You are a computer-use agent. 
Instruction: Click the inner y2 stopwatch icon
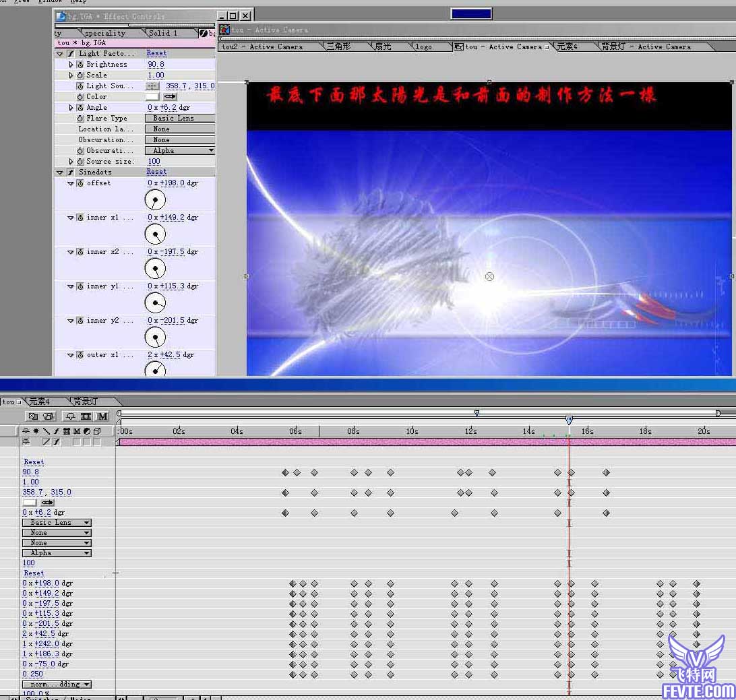coord(80,321)
